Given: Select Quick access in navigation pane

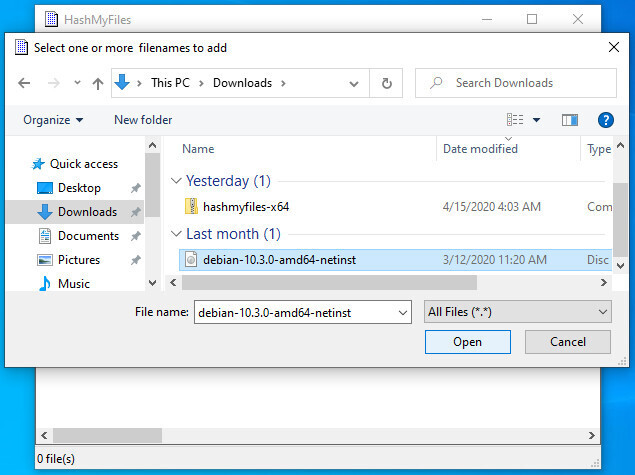Looking at the screenshot, I should click(x=83, y=164).
